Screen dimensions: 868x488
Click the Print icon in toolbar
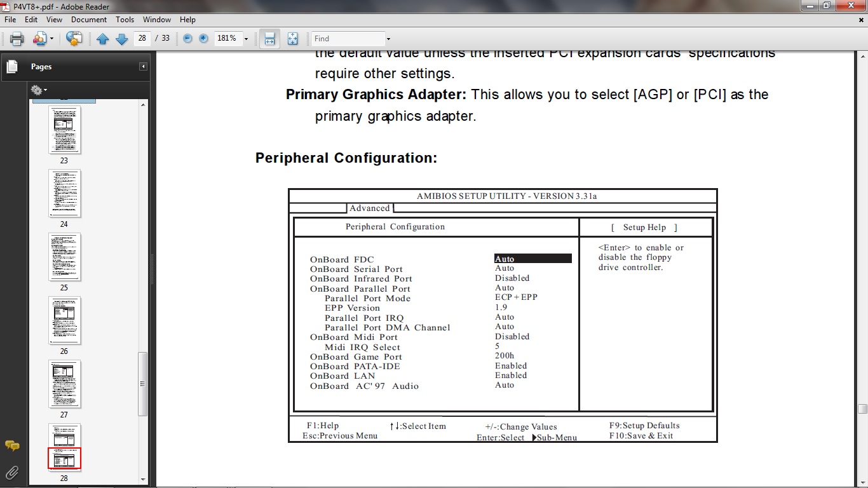coord(17,39)
